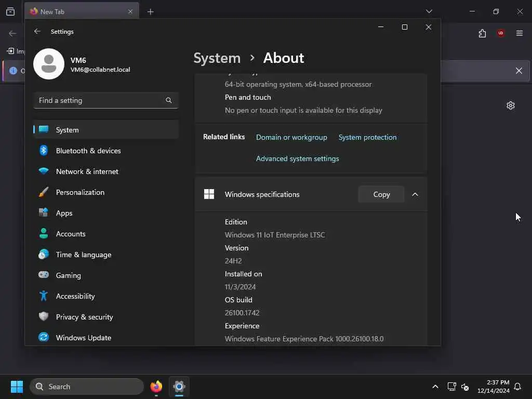Open Firefox new tab customize gear
Screen dimensions: 532x399
point(511,105)
